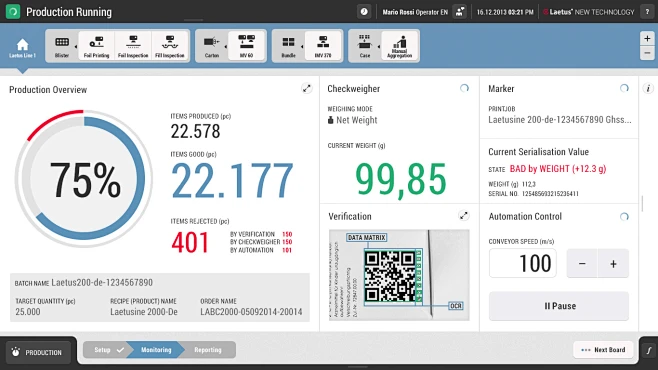Collapse the Case group arrow
The width and height of the screenshot is (658, 370).
(x=379, y=47)
